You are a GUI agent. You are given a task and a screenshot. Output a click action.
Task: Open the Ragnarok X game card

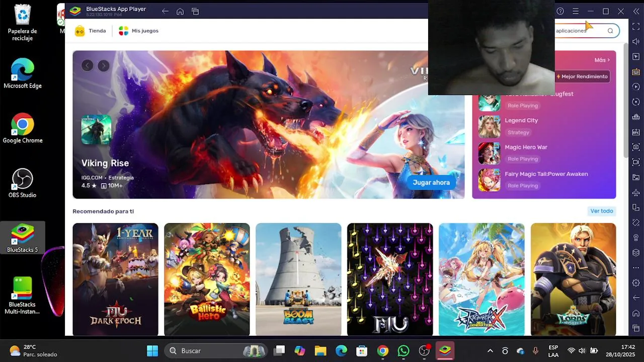click(x=481, y=279)
